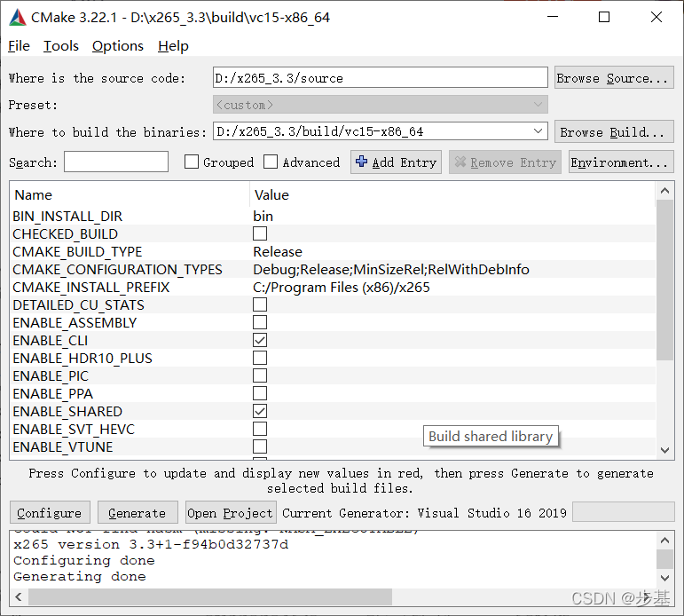Toggle the Grouped checkbox
Screen dimensions: 684x616
192,162
